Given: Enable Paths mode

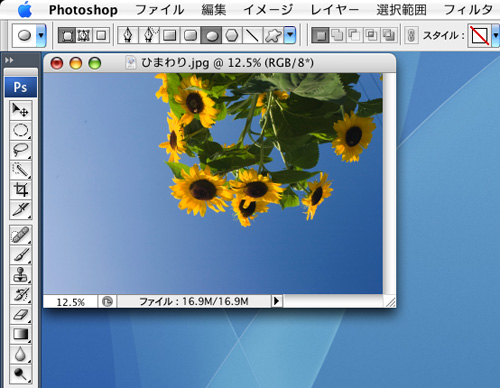Looking at the screenshot, I should coord(84,35).
